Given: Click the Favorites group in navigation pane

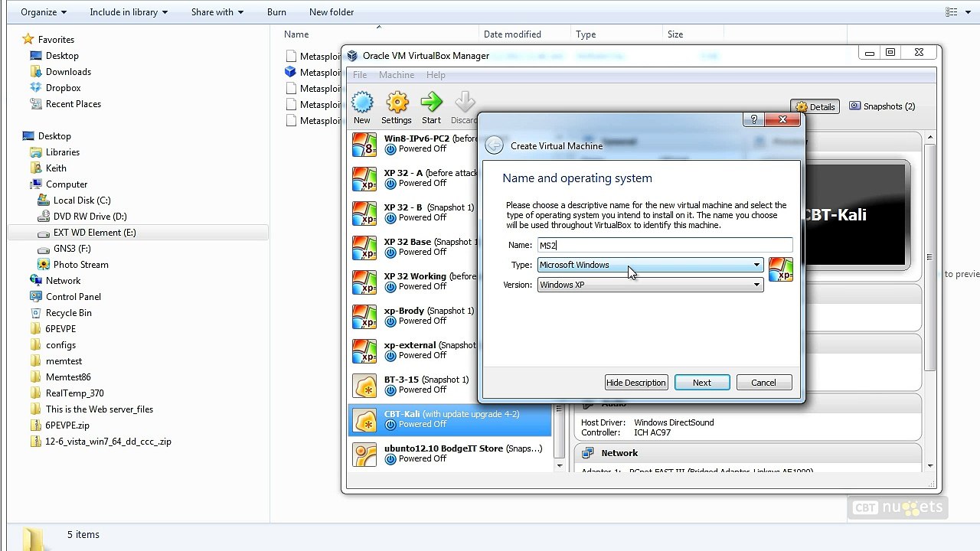Looking at the screenshot, I should point(56,40).
